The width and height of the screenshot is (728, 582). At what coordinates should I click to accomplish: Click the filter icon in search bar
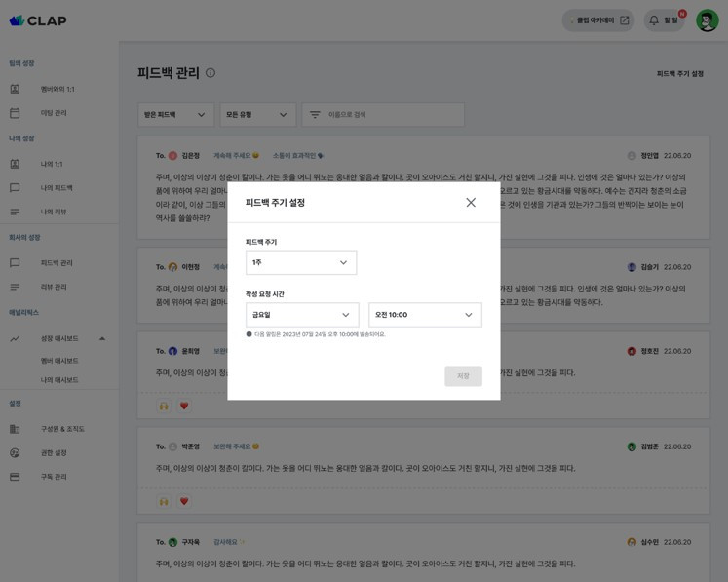(315, 114)
